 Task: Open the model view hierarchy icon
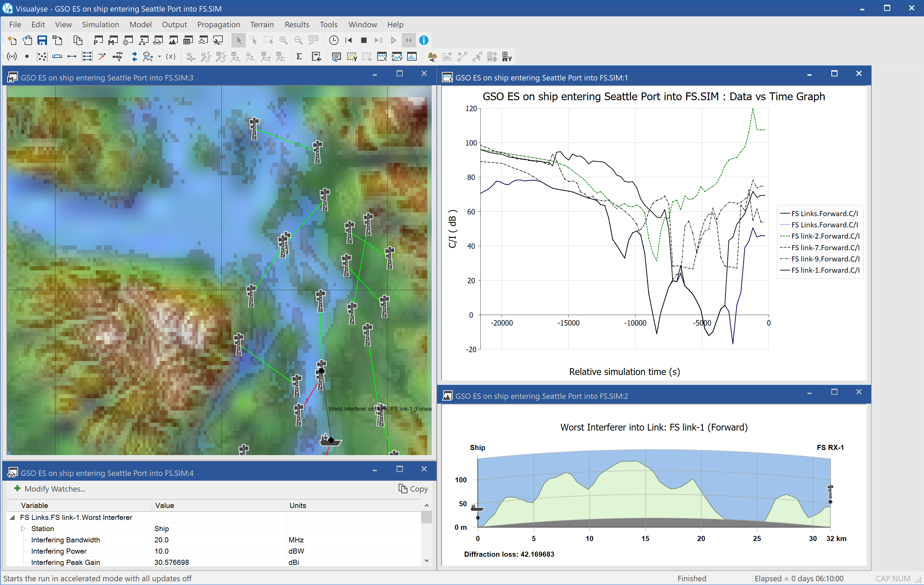tap(143, 40)
